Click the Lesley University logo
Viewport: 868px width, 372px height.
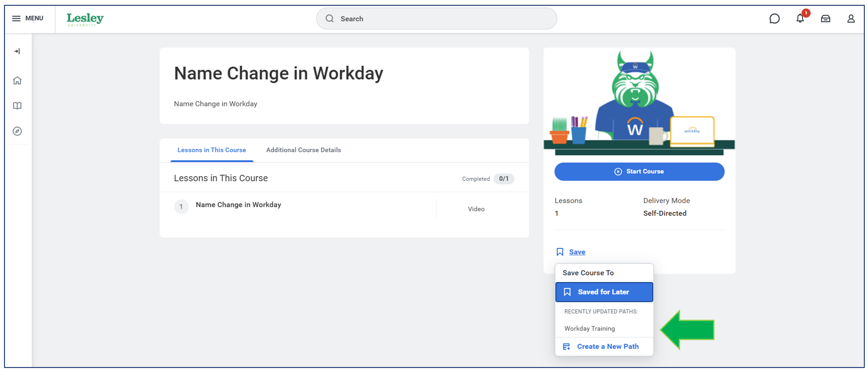85,19
